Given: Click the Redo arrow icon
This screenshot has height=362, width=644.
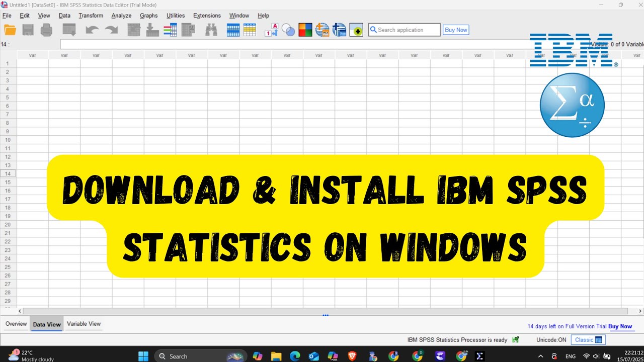Looking at the screenshot, I should click(x=111, y=30).
